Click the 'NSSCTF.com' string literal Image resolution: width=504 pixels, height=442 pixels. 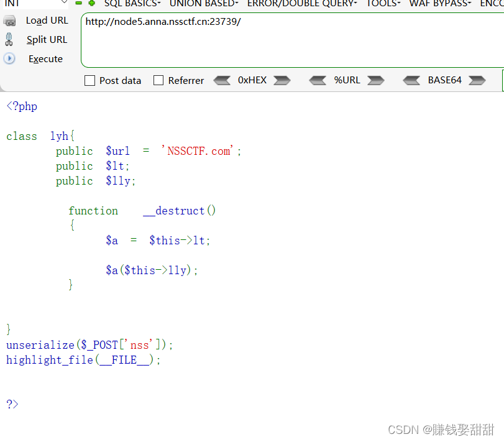[199, 151]
